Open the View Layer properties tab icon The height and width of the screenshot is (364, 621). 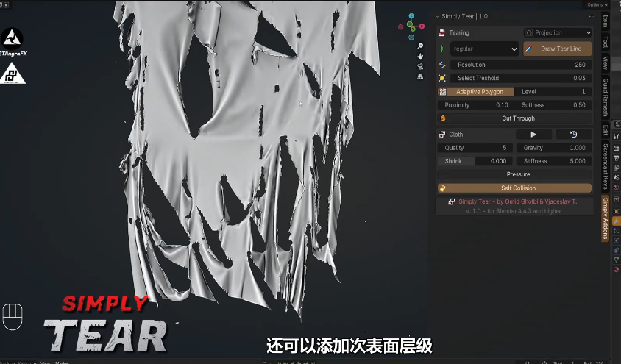[617, 168]
